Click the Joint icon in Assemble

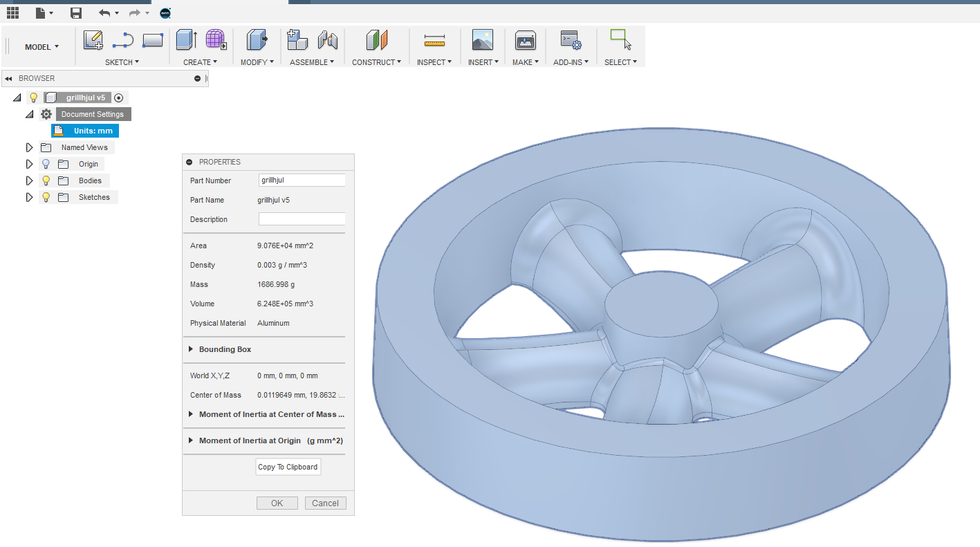327,41
